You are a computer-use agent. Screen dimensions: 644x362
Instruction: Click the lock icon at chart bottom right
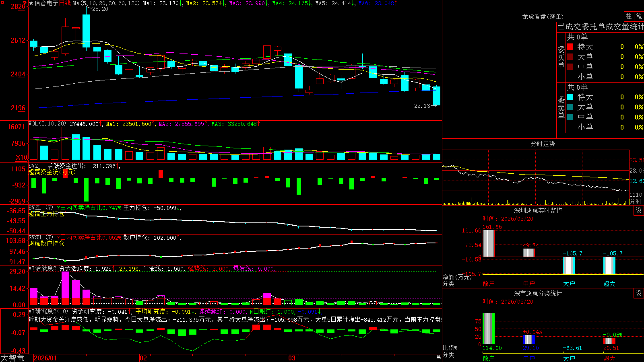438,357
